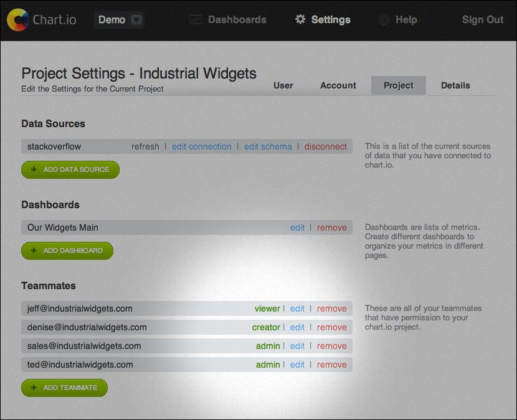Disconnect the stackoverflow data source
This screenshot has height=420, width=517.
[326, 146]
